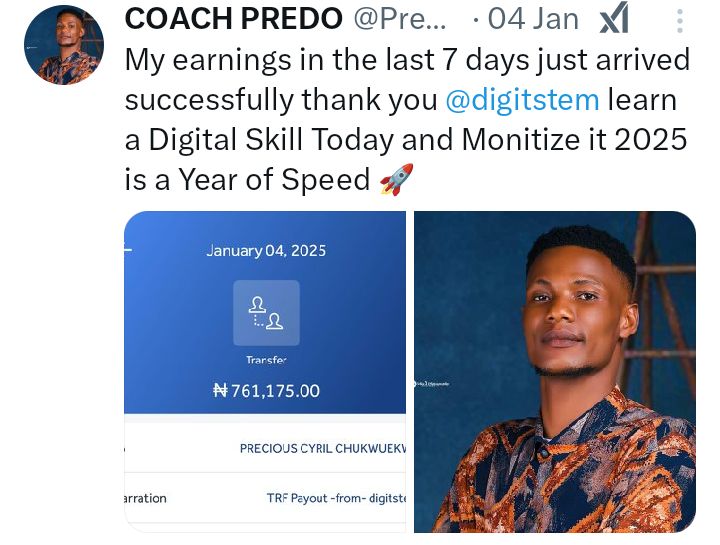Click the rocket emoji in the tweet
This screenshot has height=545, width=720.
point(396,180)
